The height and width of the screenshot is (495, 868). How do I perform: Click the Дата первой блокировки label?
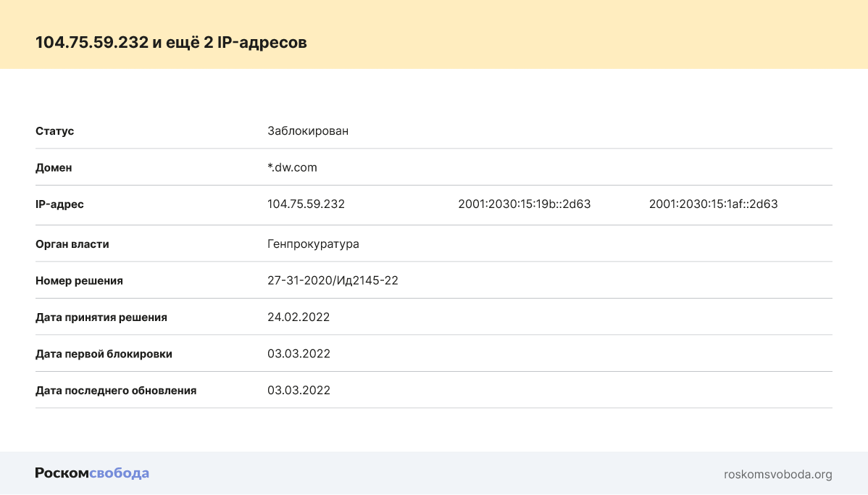coord(104,354)
